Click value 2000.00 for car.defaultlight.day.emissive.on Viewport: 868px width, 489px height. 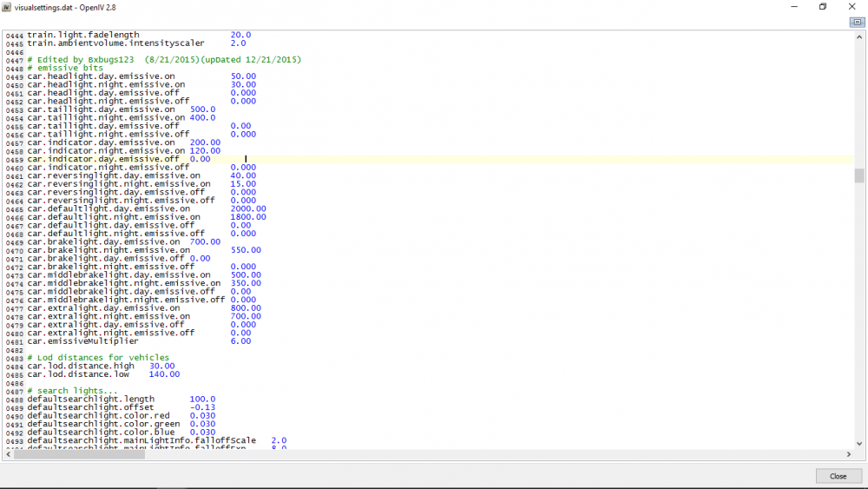coord(248,208)
